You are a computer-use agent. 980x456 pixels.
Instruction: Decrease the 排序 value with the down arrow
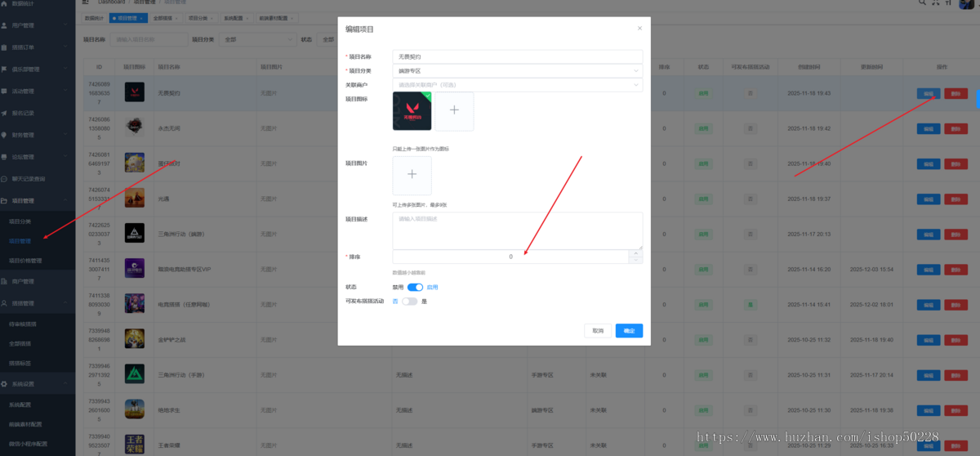pyautogui.click(x=635, y=260)
